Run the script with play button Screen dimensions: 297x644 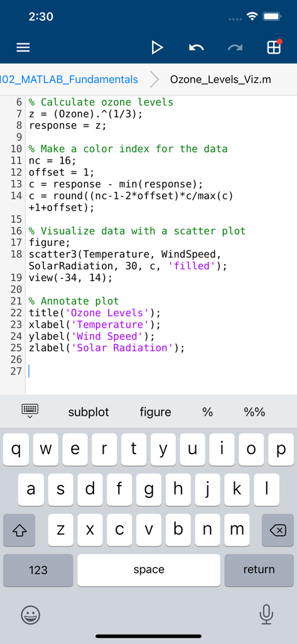tap(157, 48)
